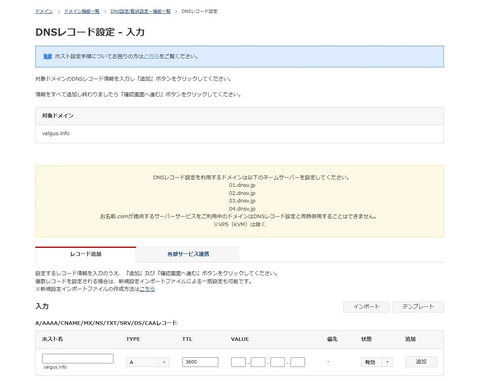Click the 03.dnsv.jp nameserver text
The width and height of the screenshot is (480, 381).
pyautogui.click(x=242, y=201)
